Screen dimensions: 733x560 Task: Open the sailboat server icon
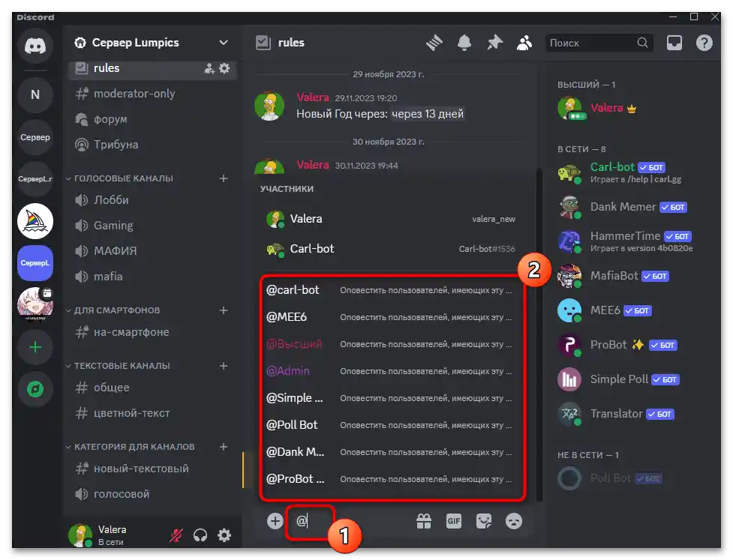[x=35, y=221]
